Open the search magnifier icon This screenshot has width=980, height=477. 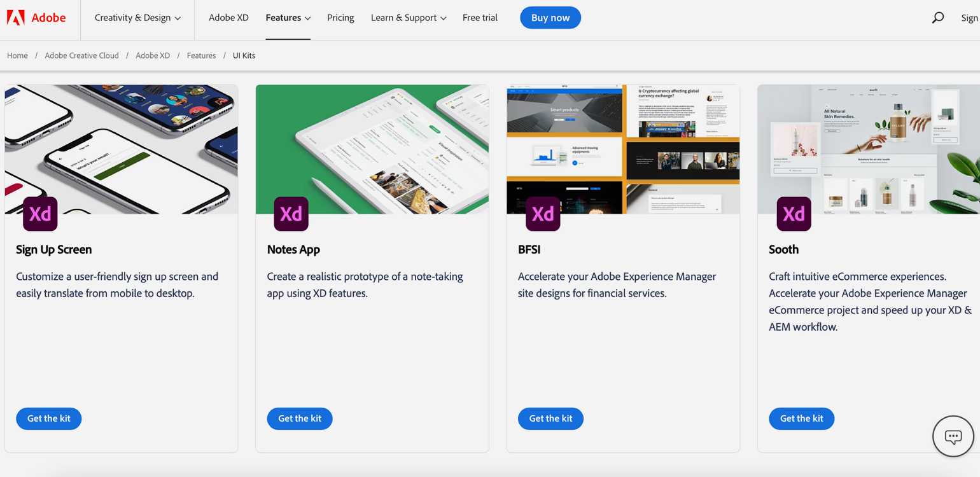[x=937, y=18]
